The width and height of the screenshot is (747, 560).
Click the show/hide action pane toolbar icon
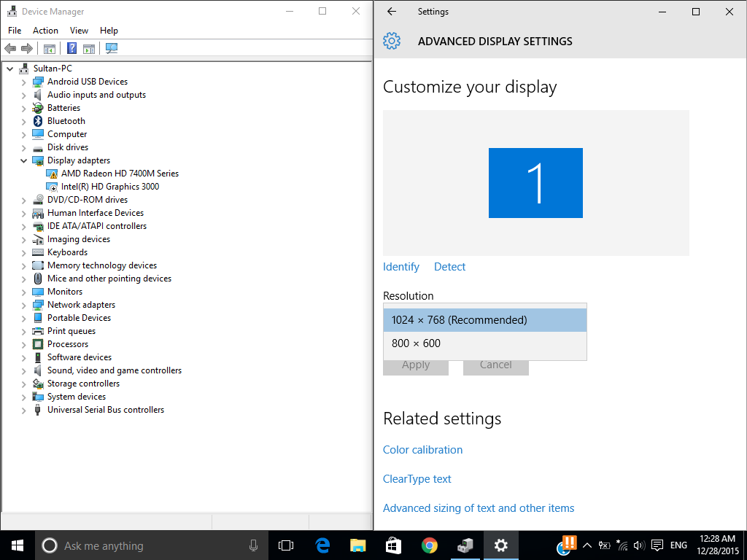pos(88,48)
